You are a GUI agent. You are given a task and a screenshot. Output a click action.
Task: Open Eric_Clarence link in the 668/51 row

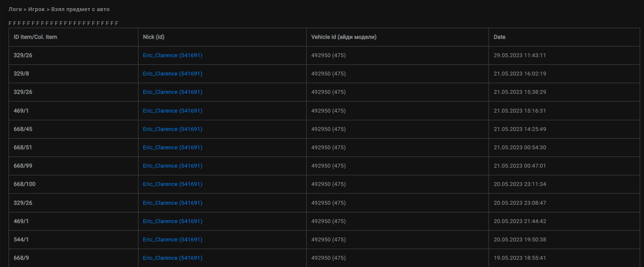(x=172, y=148)
